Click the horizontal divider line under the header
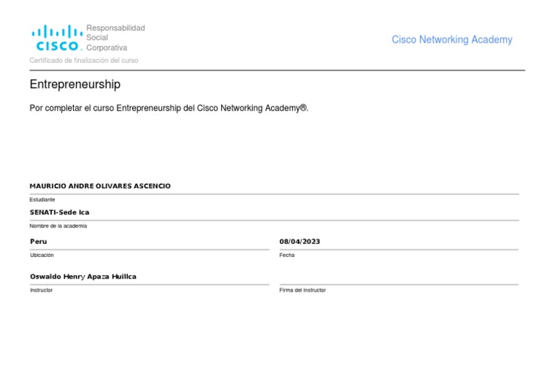The height and width of the screenshot is (392, 555). coord(277,70)
